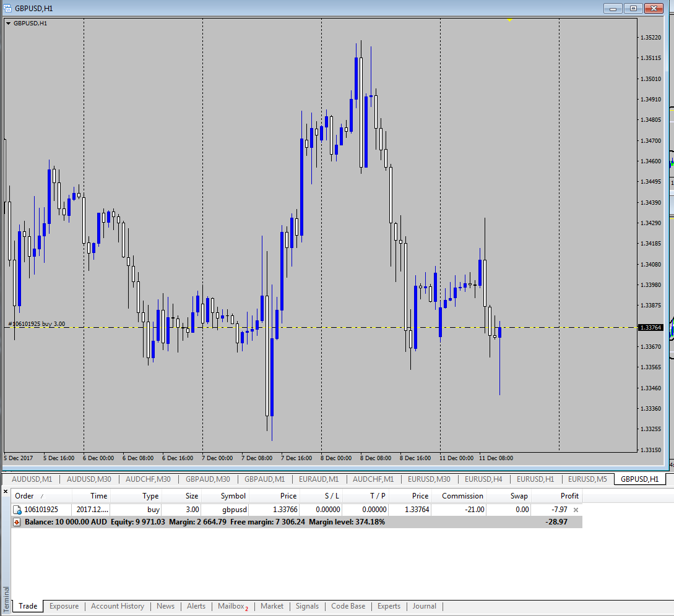Click the balance row red arrow icon
The image size is (674, 616).
17,523
